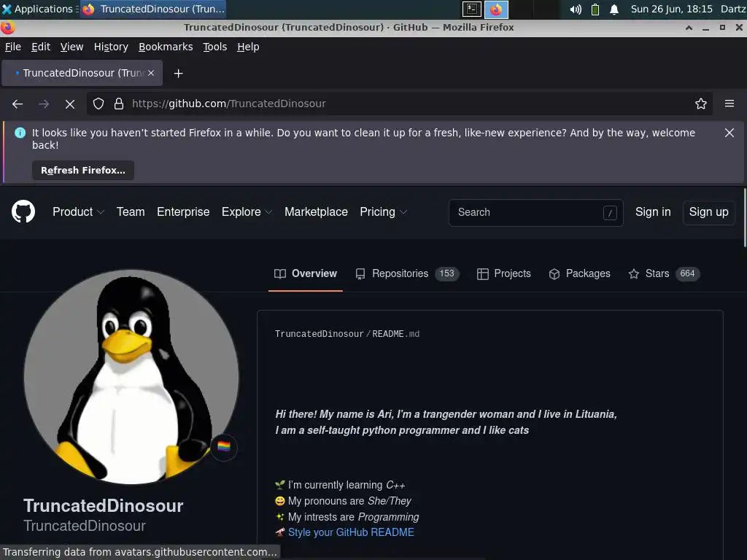Image resolution: width=747 pixels, height=560 pixels.
Task: Open a new tab with the plus button
Action: coord(178,74)
